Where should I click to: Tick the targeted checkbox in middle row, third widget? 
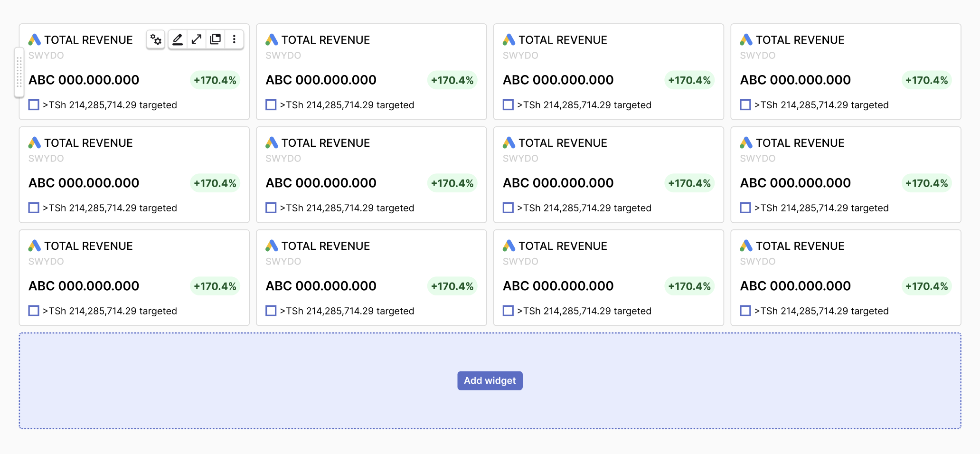tap(509, 208)
